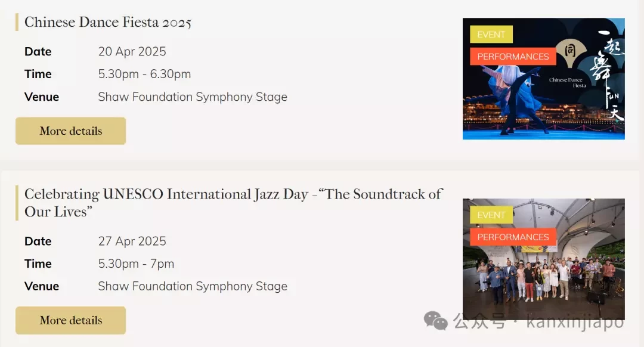Click the kanxinjiapo watermark text

click(x=575, y=321)
